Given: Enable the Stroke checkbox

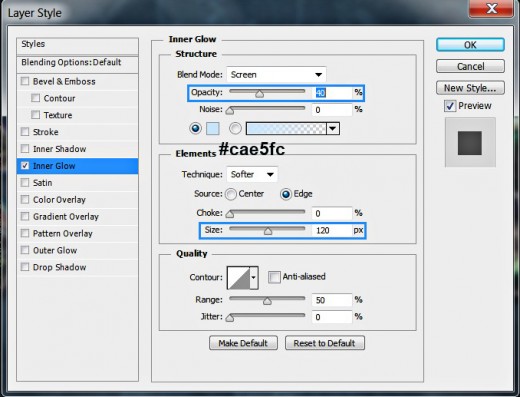Looking at the screenshot, I should (x=25, y=132).
